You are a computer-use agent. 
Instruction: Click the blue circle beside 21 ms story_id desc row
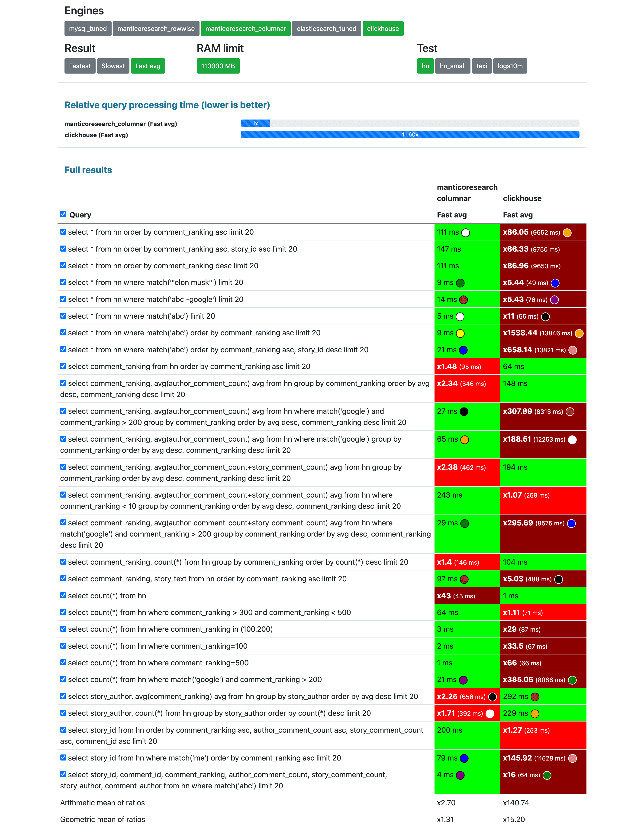pyautogui.click(x=463, y=350)
